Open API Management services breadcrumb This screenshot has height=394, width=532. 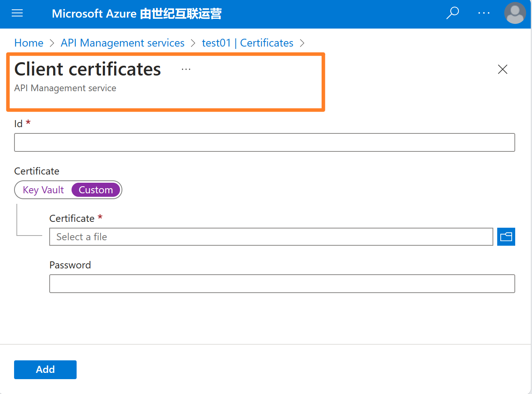[122, 43]
